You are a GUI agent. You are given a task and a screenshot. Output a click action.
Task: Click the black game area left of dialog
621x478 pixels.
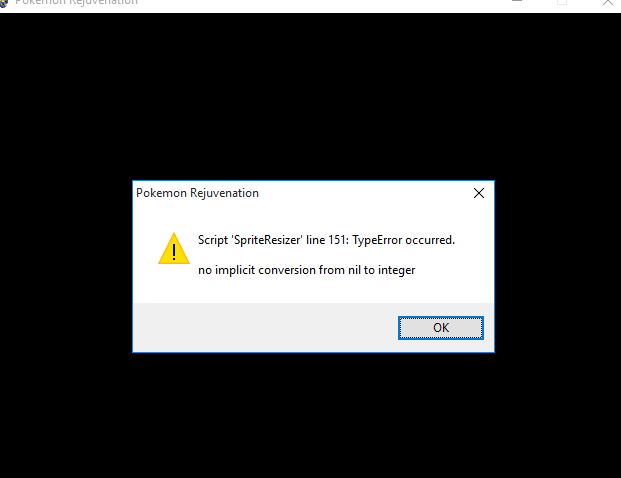pos(66,266)
